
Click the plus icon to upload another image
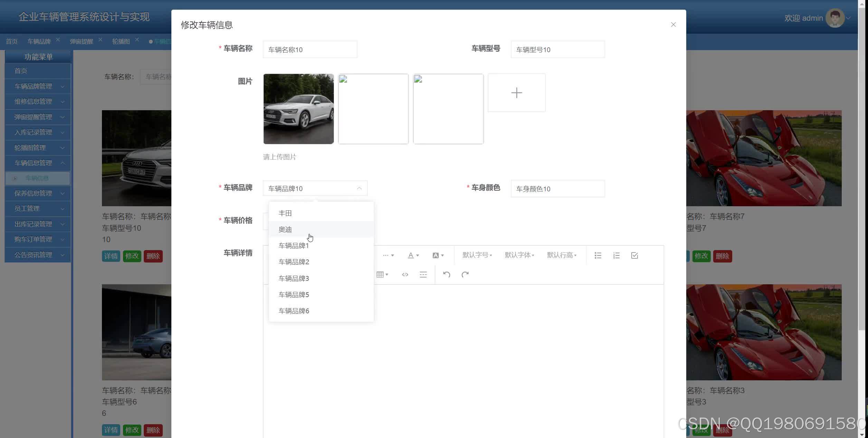516,93
